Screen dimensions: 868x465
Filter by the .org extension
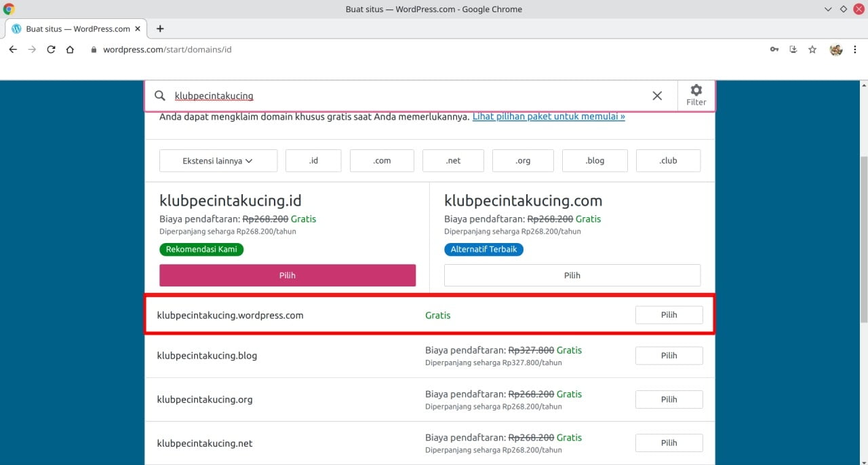pyautogui.click(x=523, y=161)
